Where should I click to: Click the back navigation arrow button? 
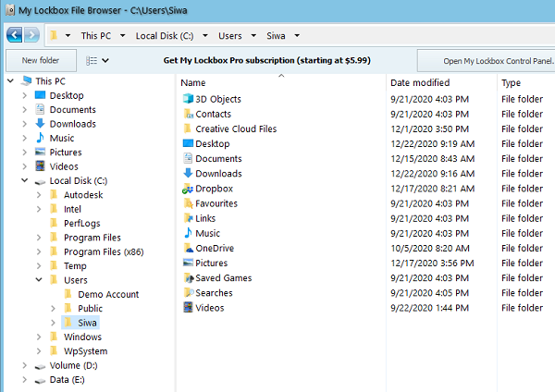click(15, 35)
